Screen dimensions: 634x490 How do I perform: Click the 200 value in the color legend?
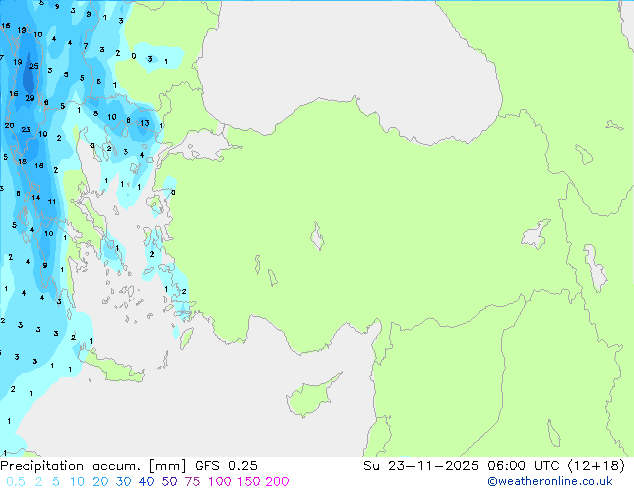(277, 482)
